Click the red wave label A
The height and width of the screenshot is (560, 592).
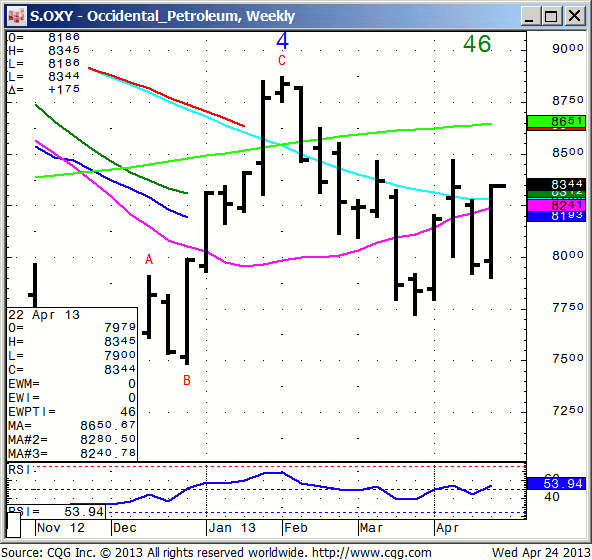pyautogui.click(x=149, y=260)
